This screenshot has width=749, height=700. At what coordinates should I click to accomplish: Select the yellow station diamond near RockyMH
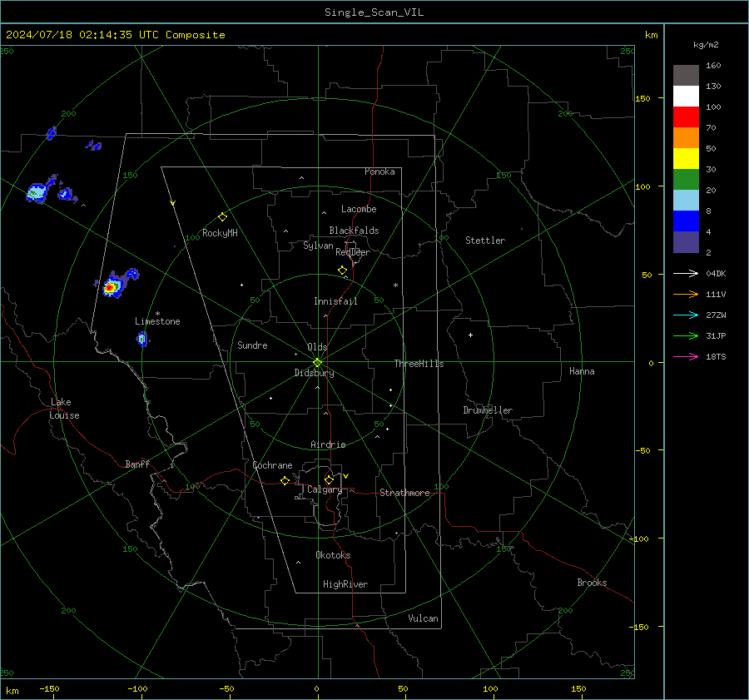pos(222,217)
